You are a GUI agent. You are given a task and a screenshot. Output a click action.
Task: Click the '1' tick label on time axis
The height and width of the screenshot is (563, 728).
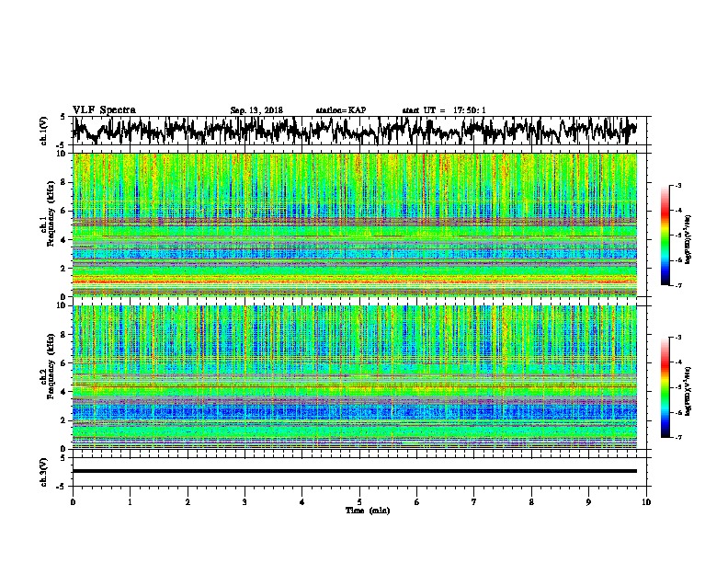[x=130, y=502]
